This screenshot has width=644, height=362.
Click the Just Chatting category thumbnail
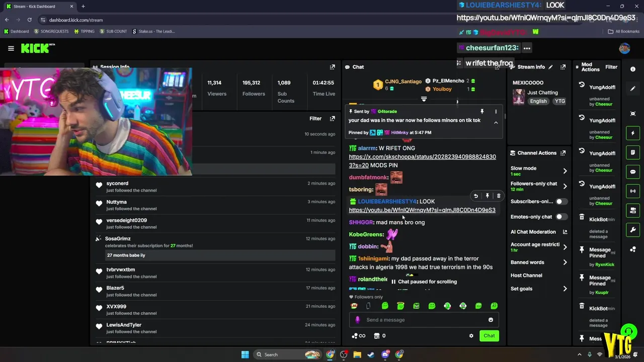click(519, 97)
